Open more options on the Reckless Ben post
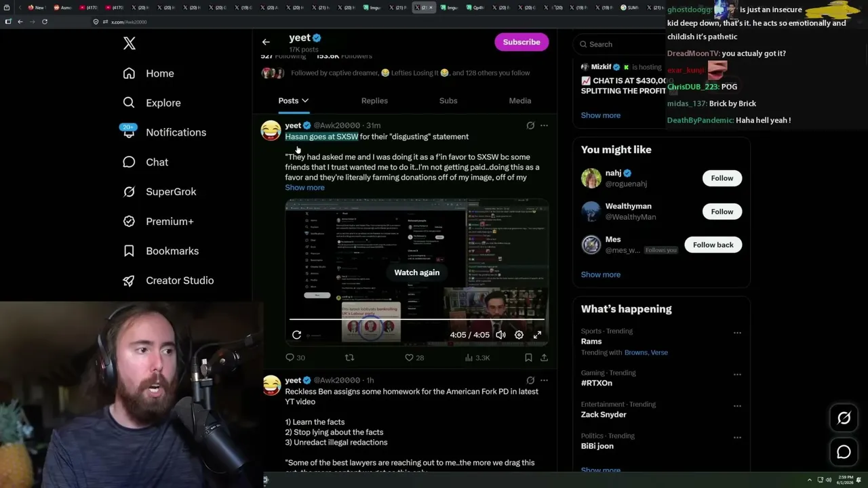The image size is (868, 488). (x=544, y=380)
